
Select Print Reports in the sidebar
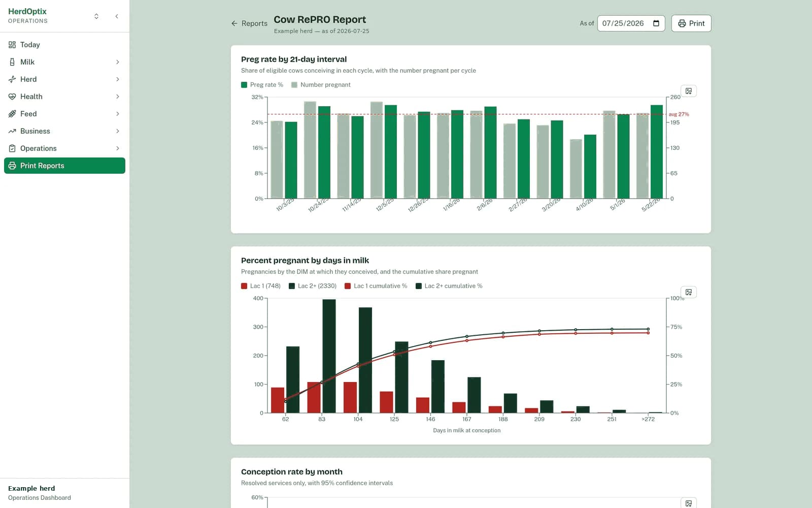pos(64,166)
